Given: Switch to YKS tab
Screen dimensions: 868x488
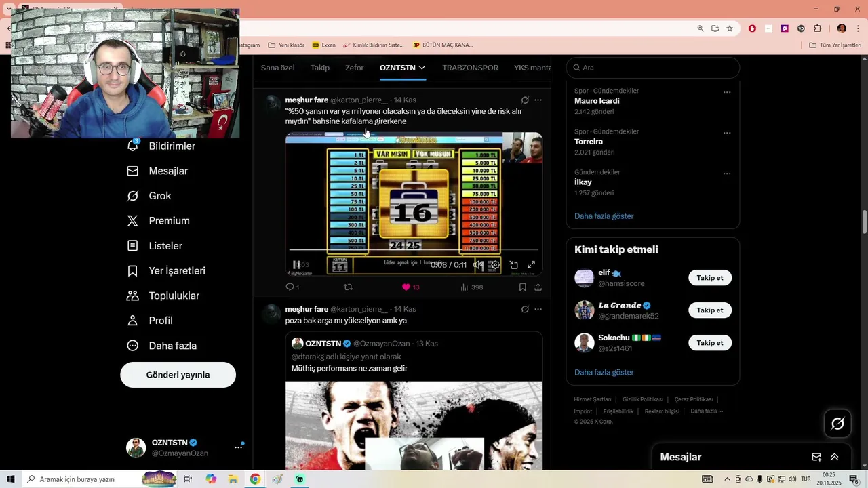Looking at the screenshot, I should [532, 68].
